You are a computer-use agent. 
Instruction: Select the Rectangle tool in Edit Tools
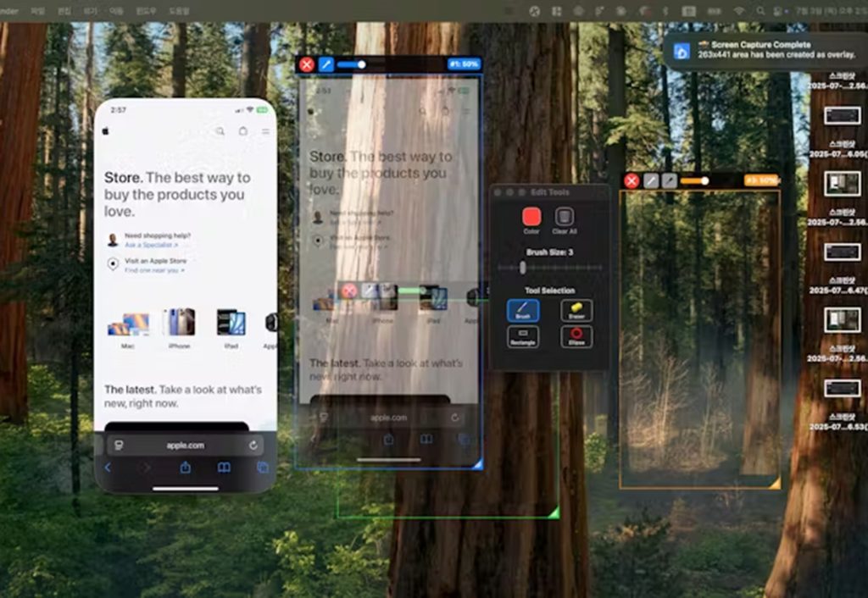[522, 336]
